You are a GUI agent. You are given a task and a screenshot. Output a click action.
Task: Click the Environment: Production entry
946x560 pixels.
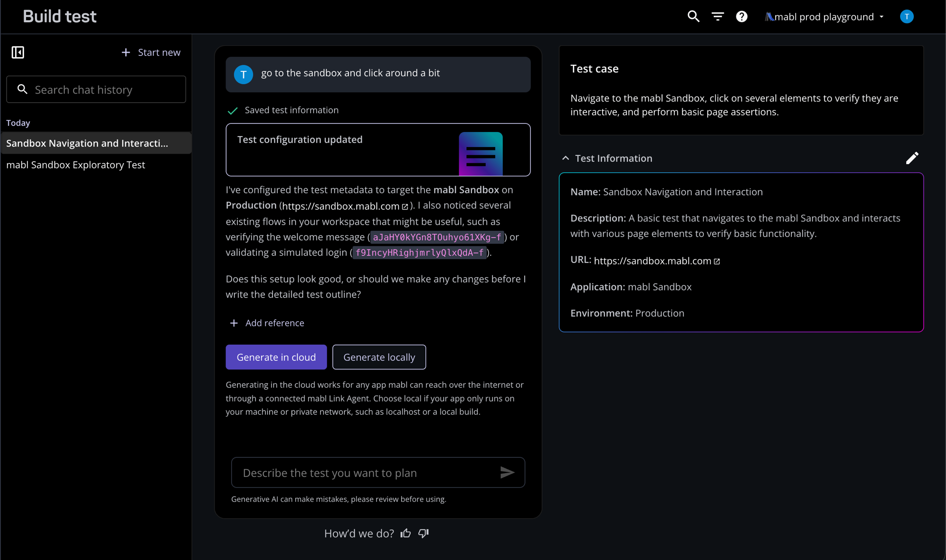[627, 313]
